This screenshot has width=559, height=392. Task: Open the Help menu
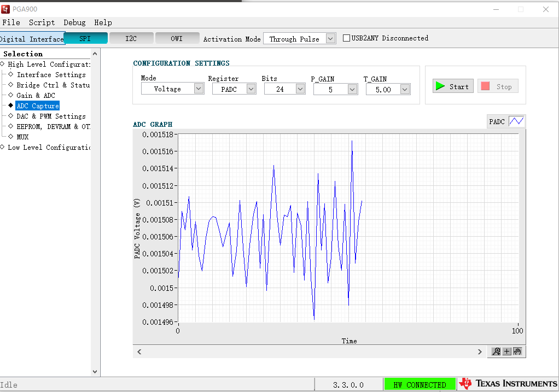point(103,22)
